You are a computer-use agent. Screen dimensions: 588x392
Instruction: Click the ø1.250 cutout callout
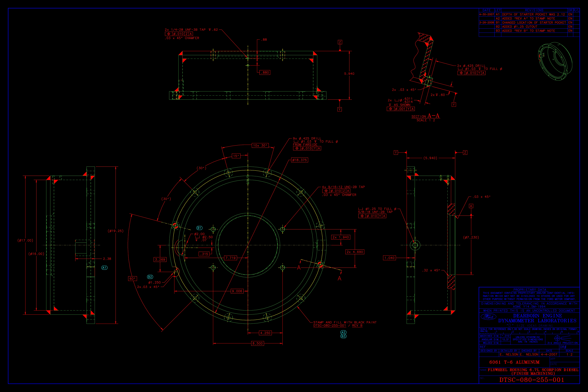tap(155, 282)
